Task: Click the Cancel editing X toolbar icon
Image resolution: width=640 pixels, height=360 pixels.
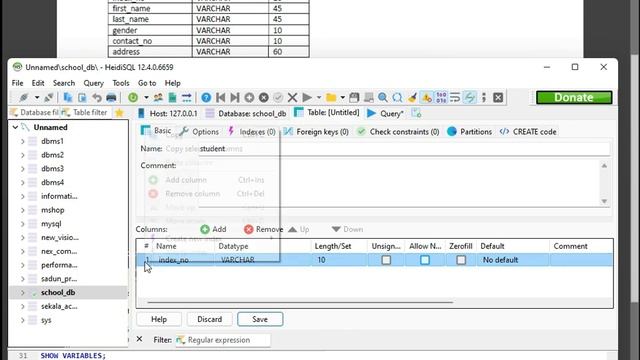Action: click(x=292, y=98)
